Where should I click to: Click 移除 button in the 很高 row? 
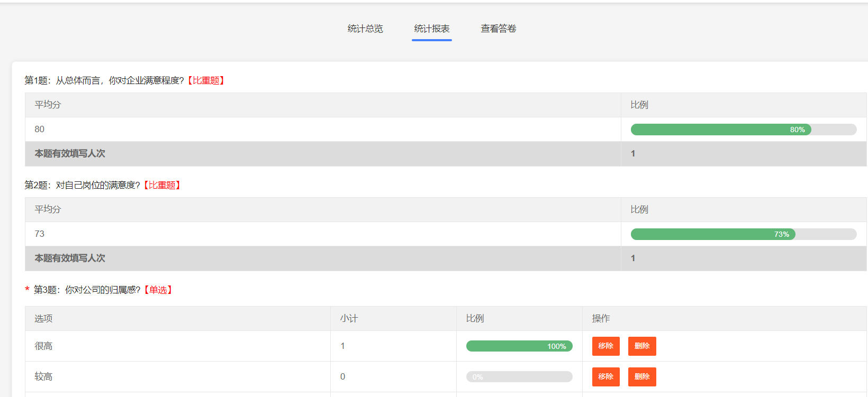pos(605,346)
